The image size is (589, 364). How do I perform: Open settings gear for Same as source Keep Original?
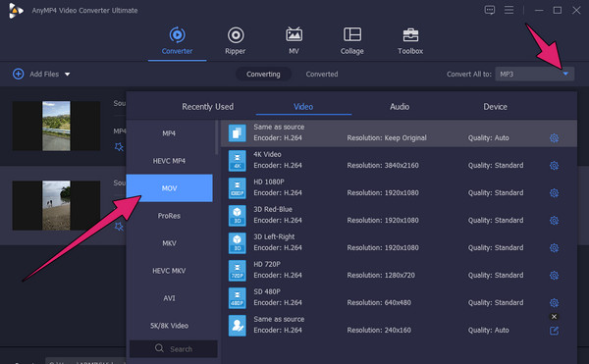[x=554, y=138]
